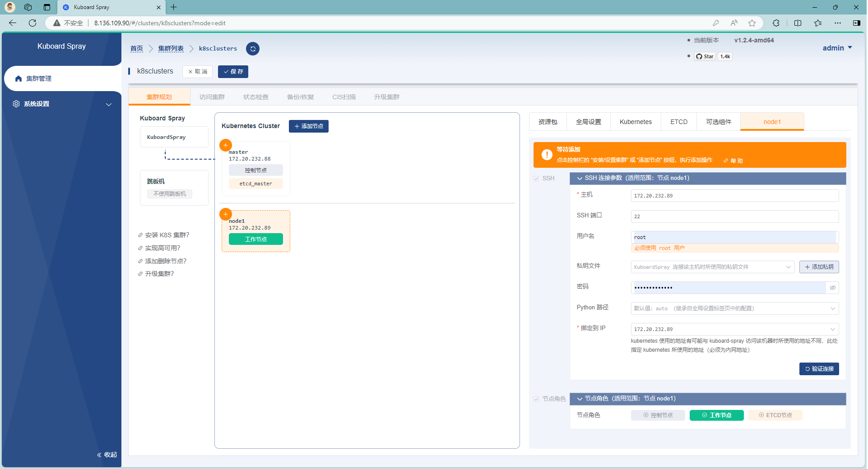Image resolution: width=868 pixels, height=469 pixels.
Task: Click the home icon for cluster management
Action: click(x=19, y=78)
